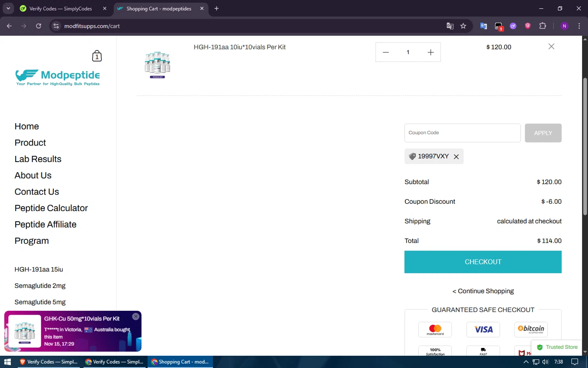Open Semaglutide 5mg sidebar link

pos(40,302)
